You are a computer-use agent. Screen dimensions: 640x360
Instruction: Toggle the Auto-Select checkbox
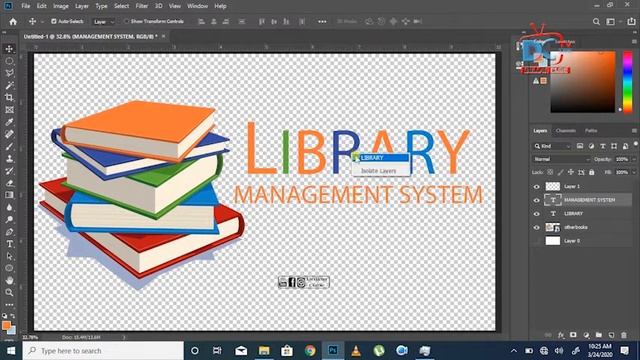53,21
